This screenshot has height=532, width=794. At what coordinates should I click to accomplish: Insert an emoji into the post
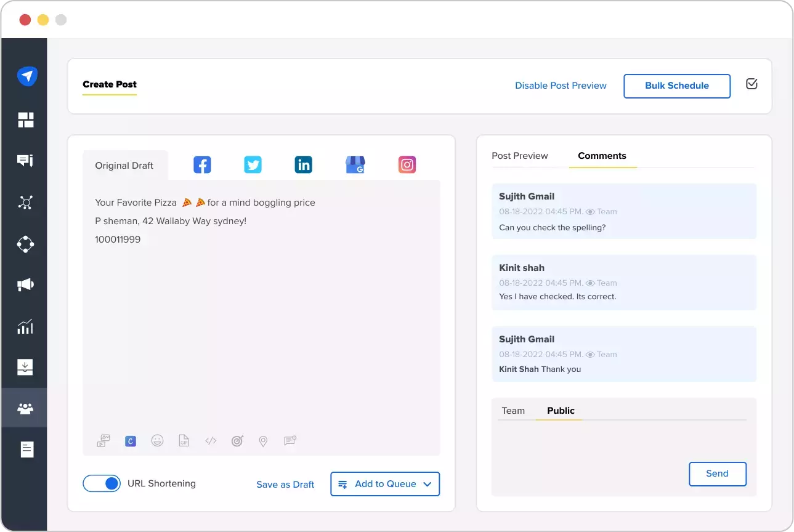point(157,441)
